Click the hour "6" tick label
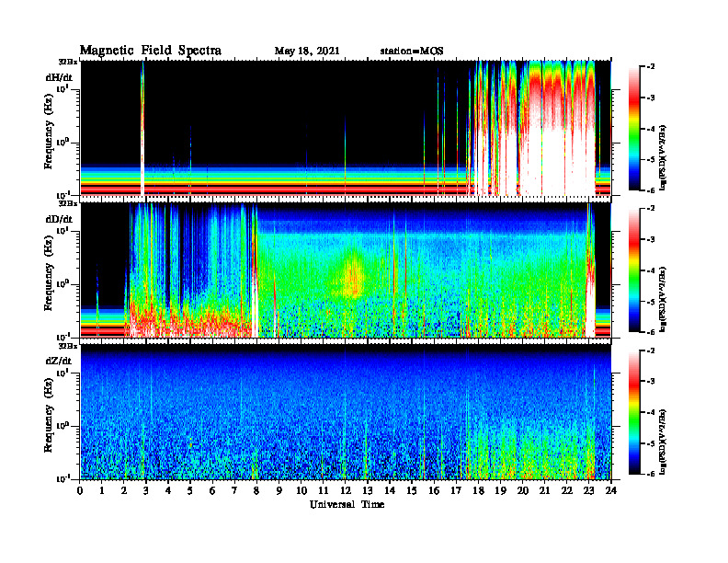This screenshot has width=728, height=563. [212, 490]
